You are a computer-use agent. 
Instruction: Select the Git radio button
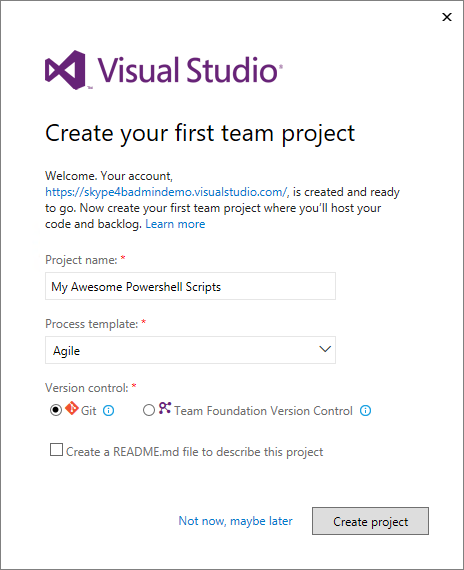coord(56,410)
